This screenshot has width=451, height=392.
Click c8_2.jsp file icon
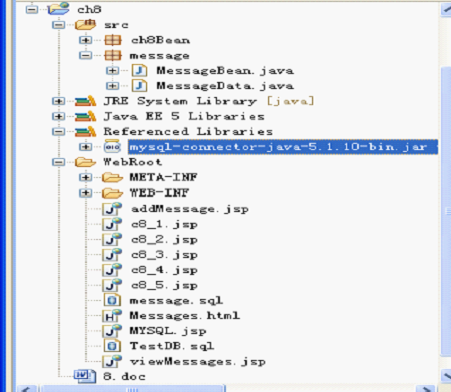(x=112, y=239)
